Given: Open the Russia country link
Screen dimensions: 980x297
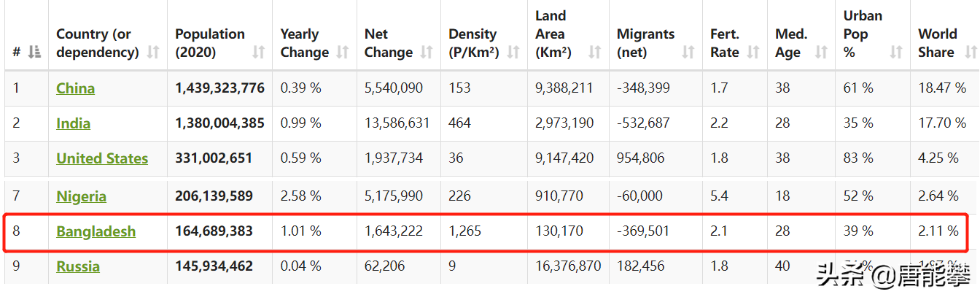Looking at the screenshot, I should tap(78, 266).
